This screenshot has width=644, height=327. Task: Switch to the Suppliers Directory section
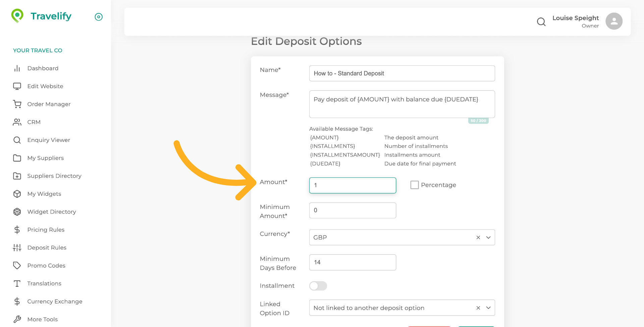pos(54,176)
